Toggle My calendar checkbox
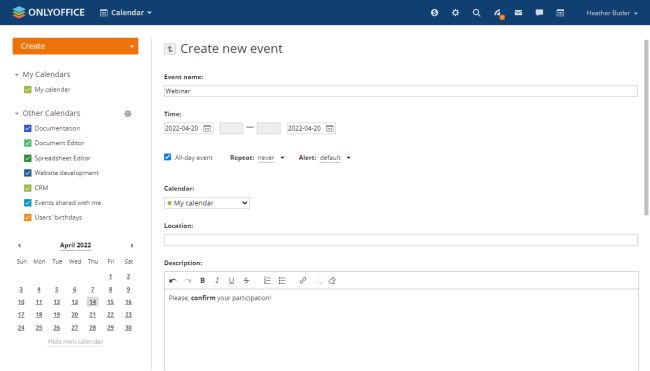 tap(28, 90)
